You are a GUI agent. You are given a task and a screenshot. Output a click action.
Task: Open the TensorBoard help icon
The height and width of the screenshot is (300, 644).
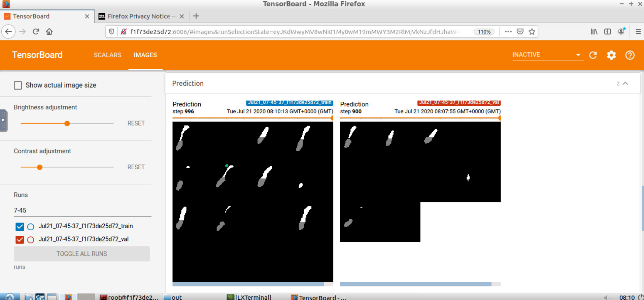click(630, 55)
